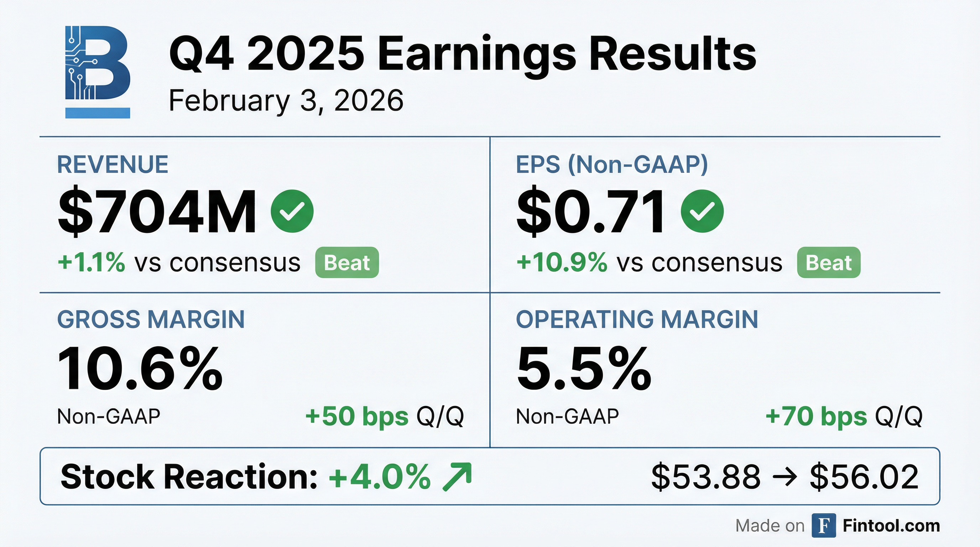The height and width of the screenshot is (547, 980).
Task: Click the 5.5% operating margin value
Action: click(x=584, y=369)
